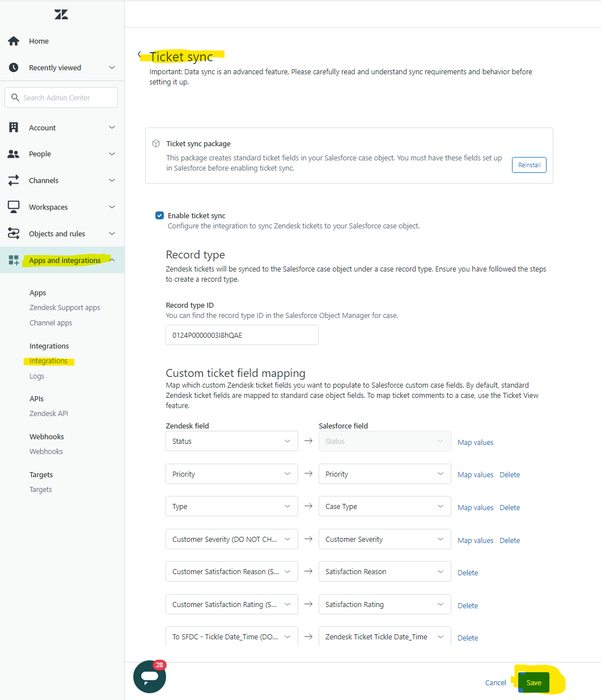Open the chat widget with 28 badge
This screenshot has width=601, height=700.
[149, 676]
